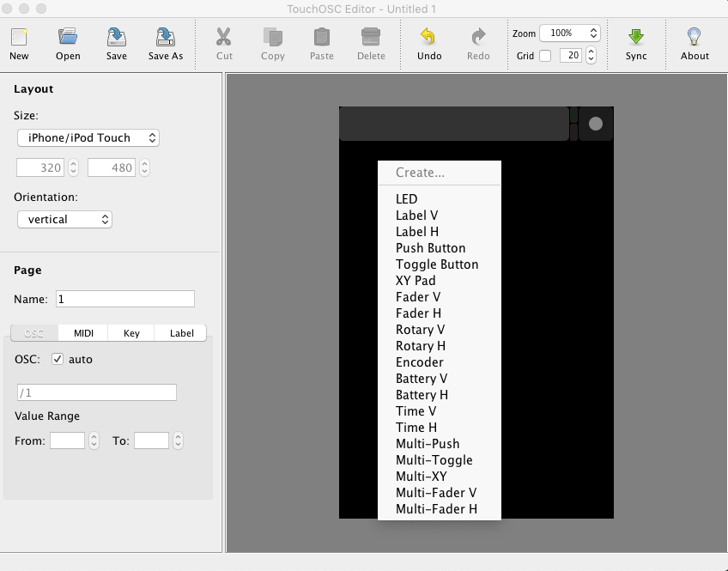Select XY Pad in the context menu

click(440, 281)
